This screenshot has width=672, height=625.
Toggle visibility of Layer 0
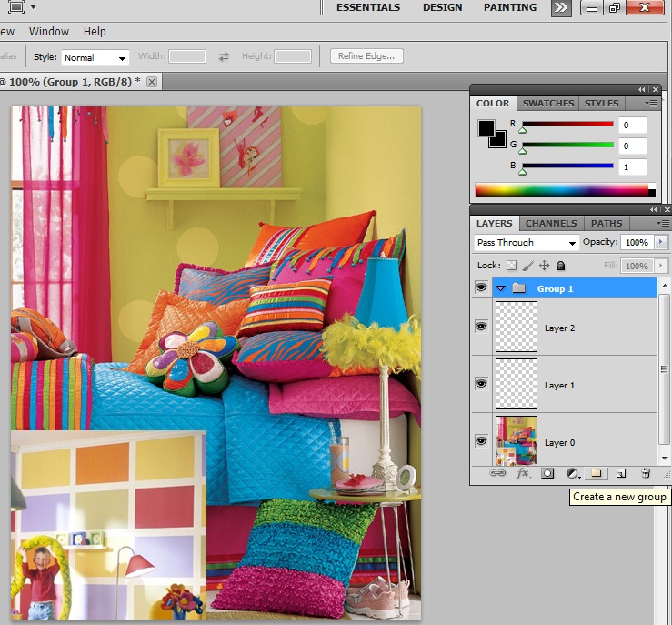(x=482, y=441)
